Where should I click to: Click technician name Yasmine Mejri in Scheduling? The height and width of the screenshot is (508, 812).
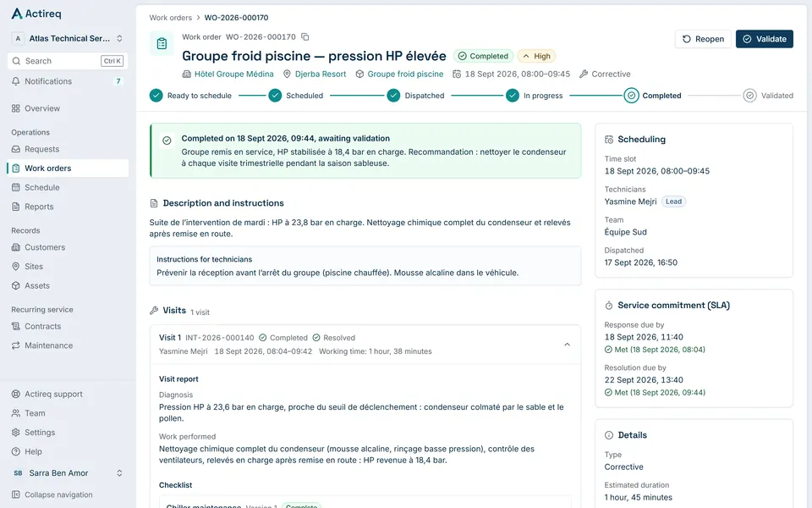click(630, 202)
